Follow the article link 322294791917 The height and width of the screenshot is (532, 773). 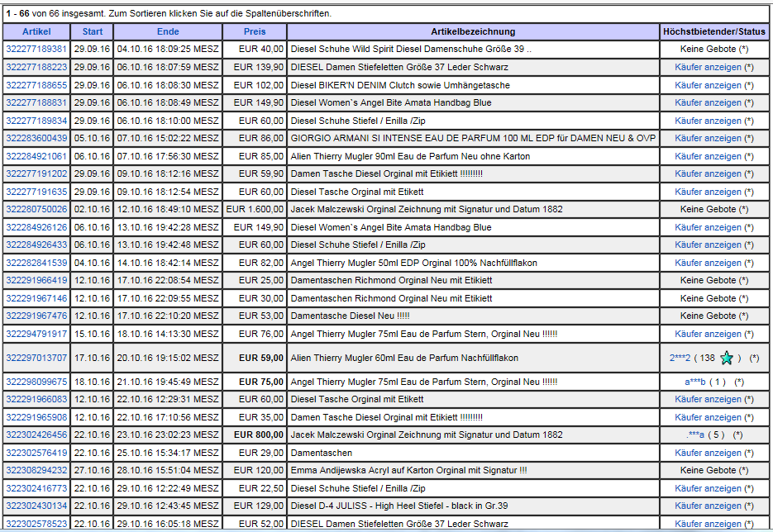[x=36, y=334]
